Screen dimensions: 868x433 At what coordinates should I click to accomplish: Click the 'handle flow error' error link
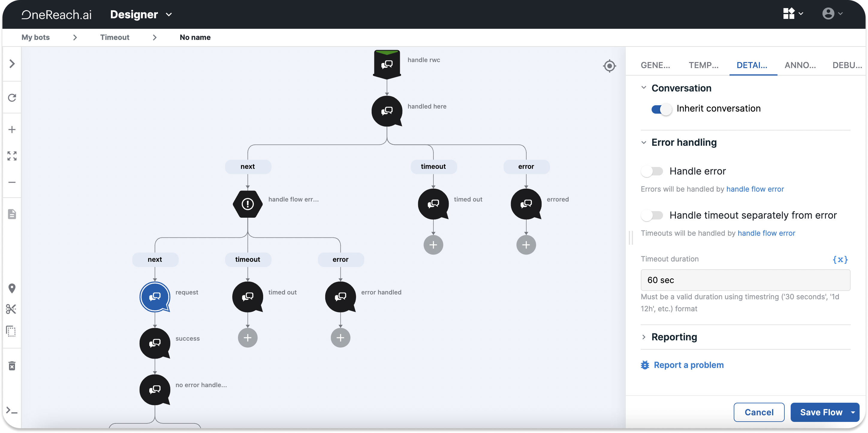[755, 189]
